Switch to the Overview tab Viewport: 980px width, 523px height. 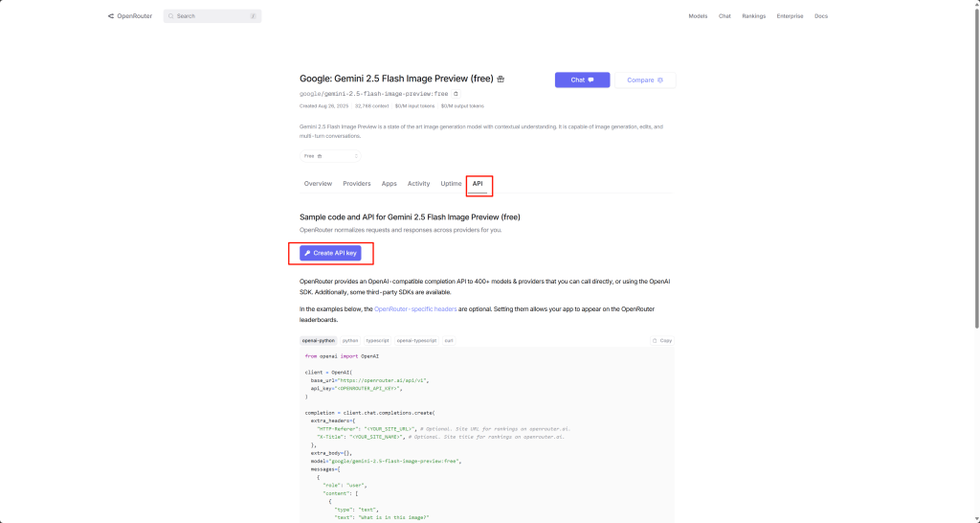tap(318, 183)
